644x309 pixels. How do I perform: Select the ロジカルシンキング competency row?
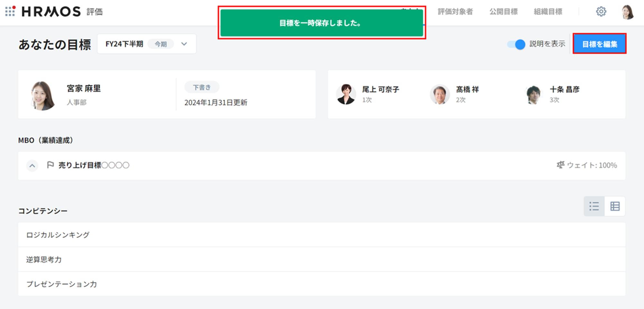[58, 235]
